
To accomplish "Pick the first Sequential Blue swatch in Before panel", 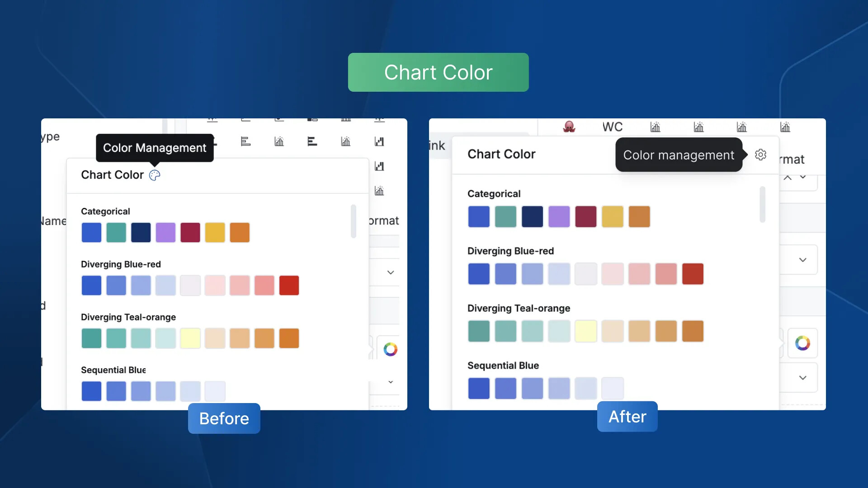I will (91, 391).
